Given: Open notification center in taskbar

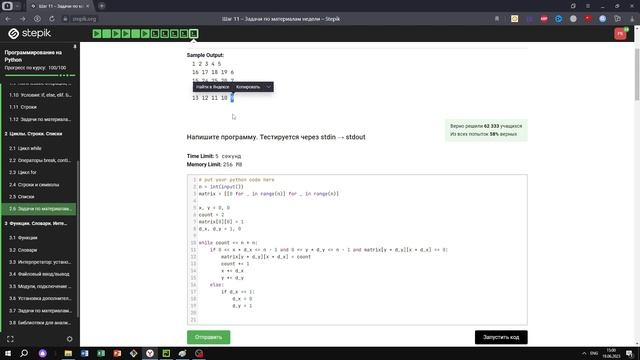Looking at the screenshot, I should (629, 353).
